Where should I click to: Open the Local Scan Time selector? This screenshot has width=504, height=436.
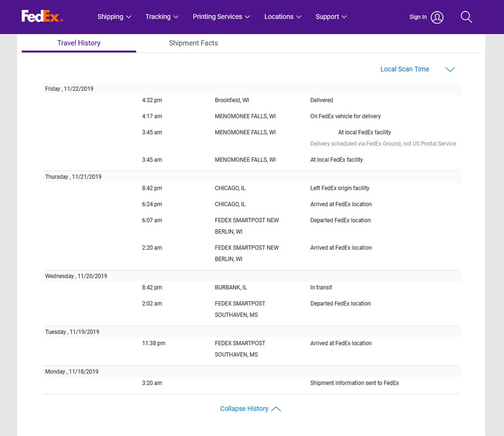[404, 69]
